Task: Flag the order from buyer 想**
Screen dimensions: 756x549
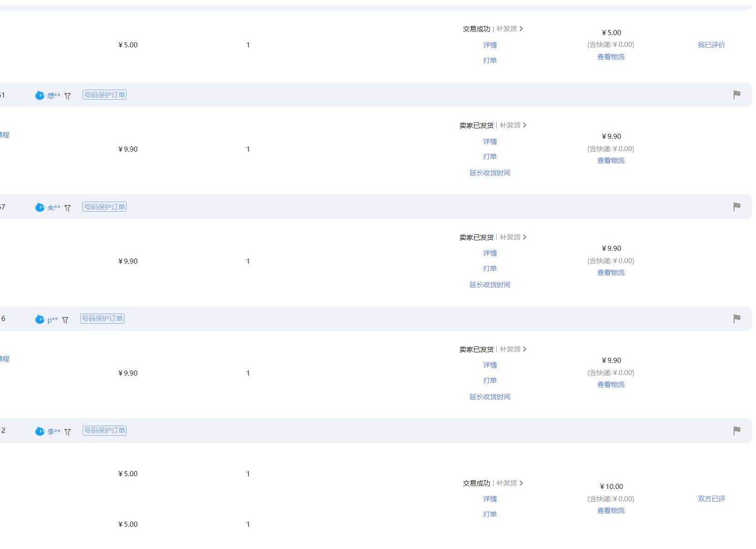Action: point(736,95)
